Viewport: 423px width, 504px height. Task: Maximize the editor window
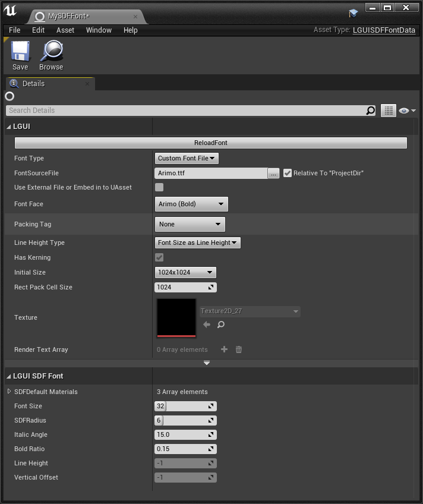[387, 8]
